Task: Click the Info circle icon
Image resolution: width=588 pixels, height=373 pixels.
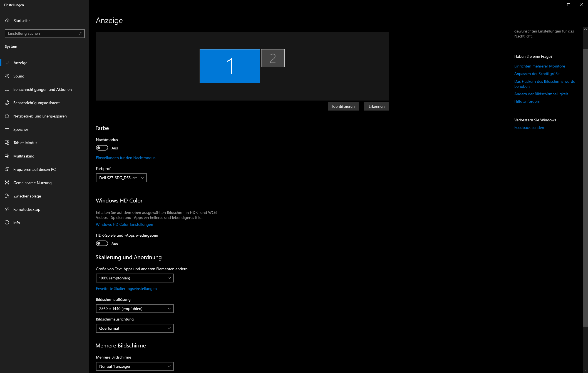Action: coord(7,222)
